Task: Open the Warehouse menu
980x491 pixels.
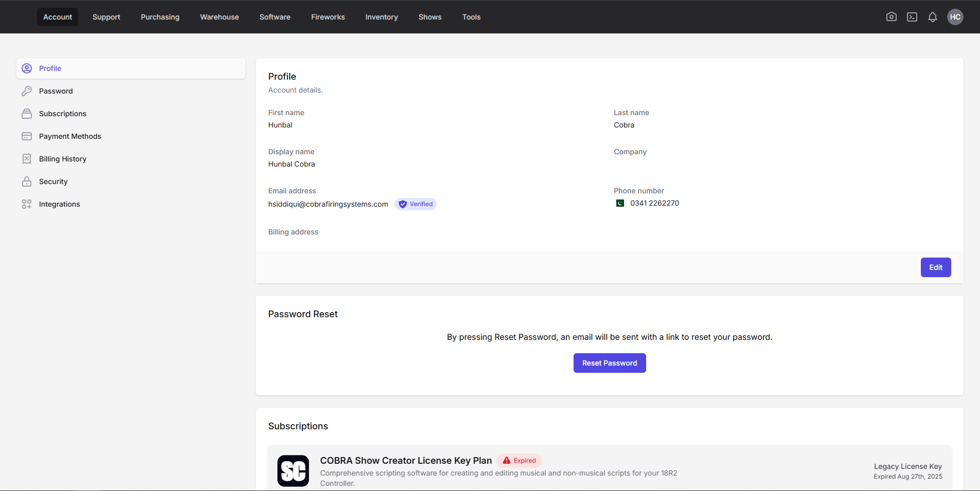Action: pos(219,17)
